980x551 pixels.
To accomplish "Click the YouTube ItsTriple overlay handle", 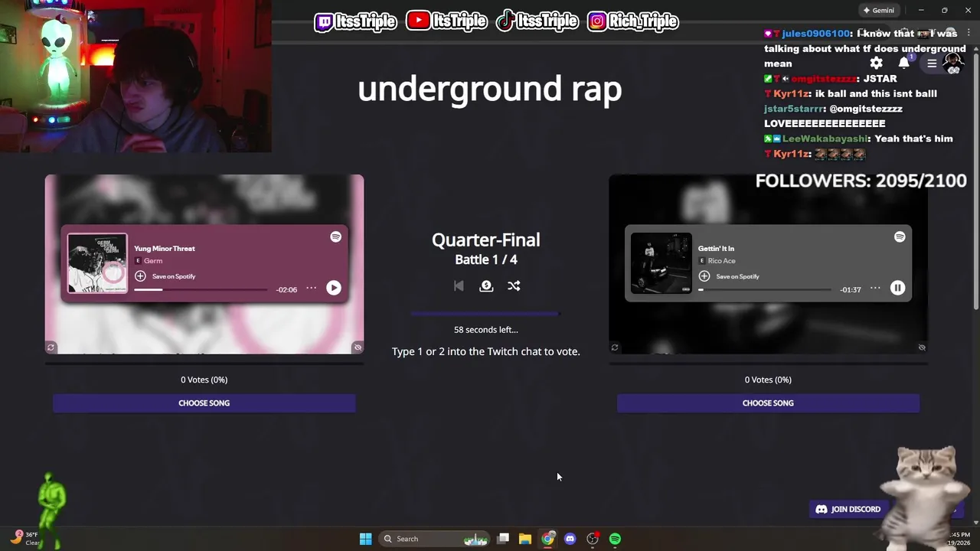I will point(446,21).
